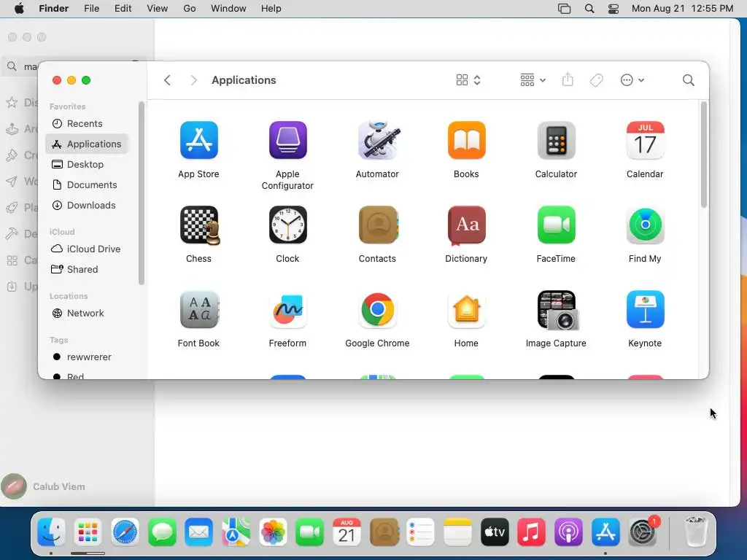The width and height of the screenshot is (747, 560).
Task: Click the Finder window search magnifier
Action: 688,80
